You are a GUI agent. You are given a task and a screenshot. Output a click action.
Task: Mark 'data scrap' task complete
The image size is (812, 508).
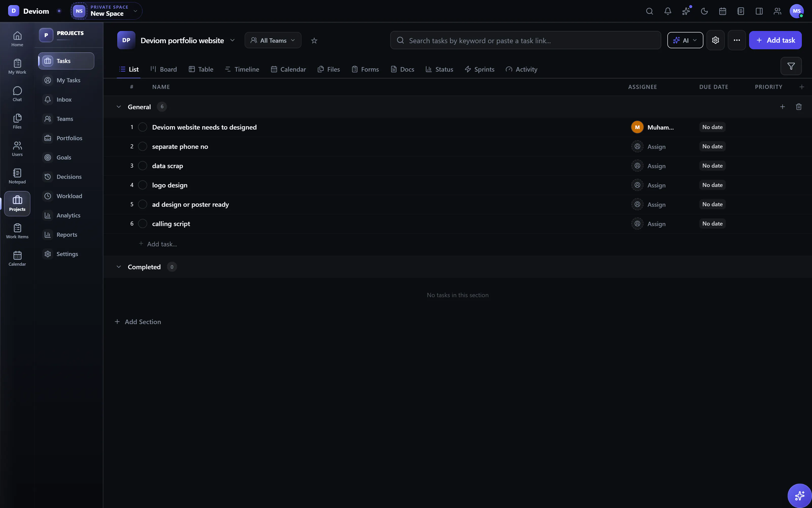coord(143,166)
